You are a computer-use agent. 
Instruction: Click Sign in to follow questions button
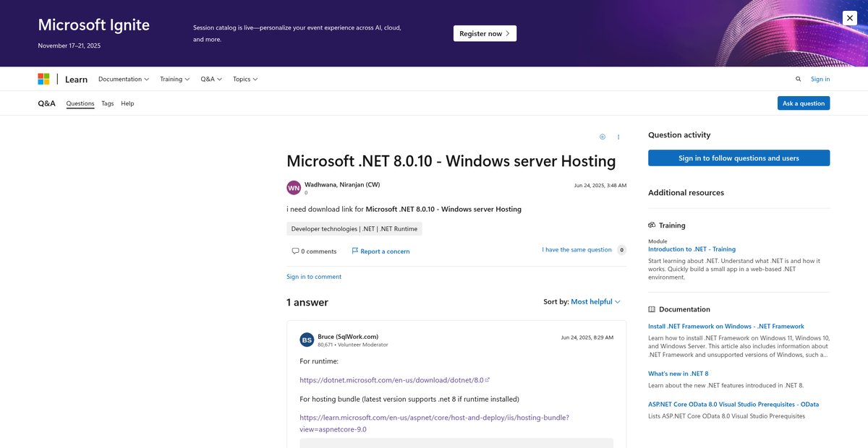click(739, 158)
